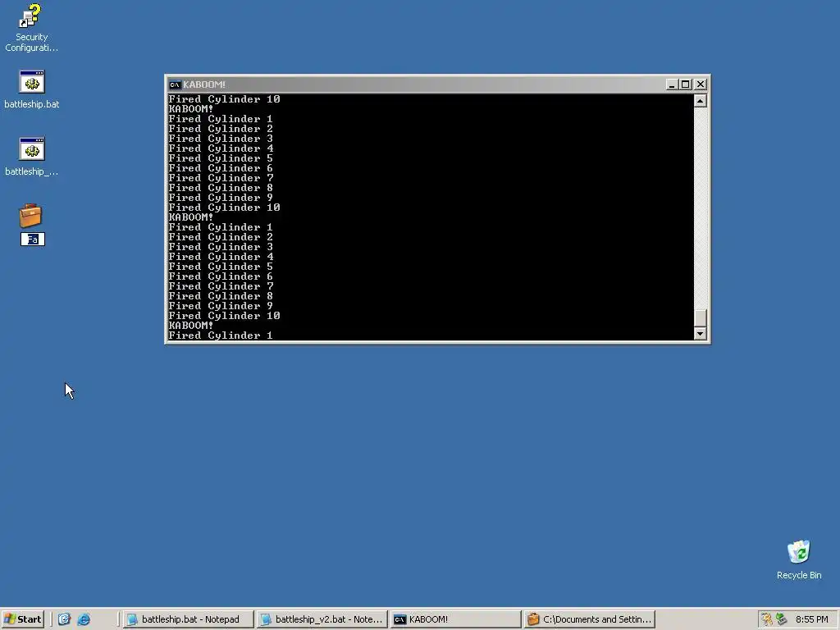Activate the KABOOM! taskbar button
This screenshot has width=840, height=630.
pos(456,619)
